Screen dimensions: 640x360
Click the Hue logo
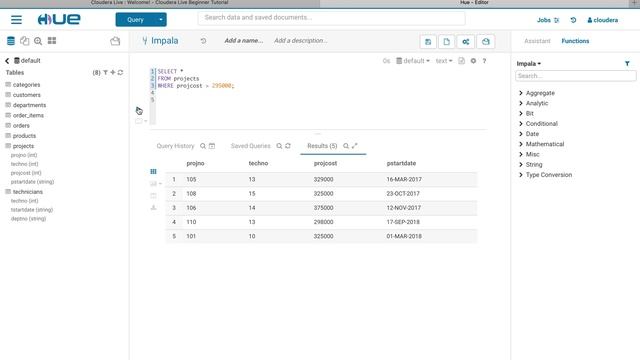(59, 19)
